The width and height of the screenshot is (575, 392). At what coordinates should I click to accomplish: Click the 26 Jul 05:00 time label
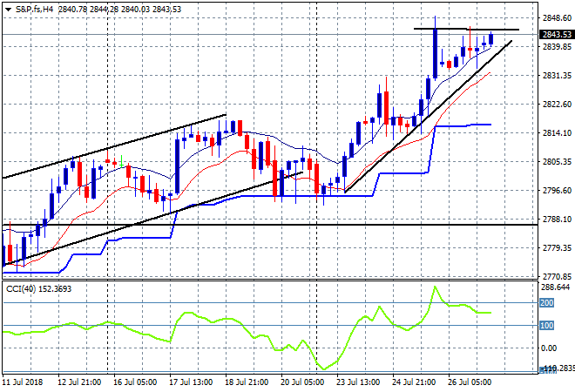[x=470, y=382]
